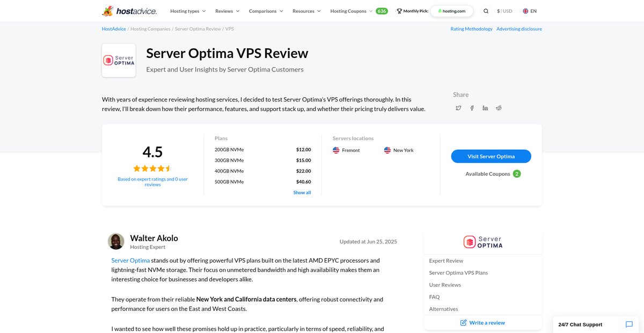
Task: Jump to Server Optima VPS Plans section
Action: tap(458, 273)
